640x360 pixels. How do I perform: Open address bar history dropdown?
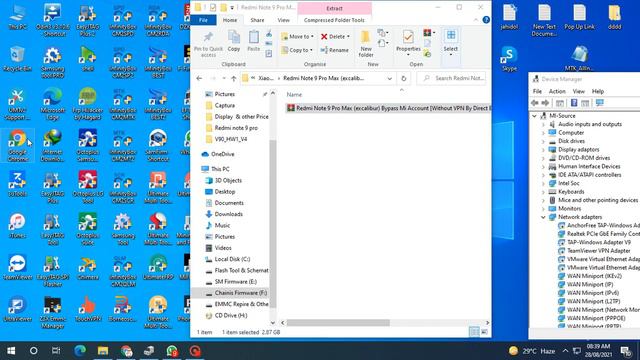pos(389,78)
